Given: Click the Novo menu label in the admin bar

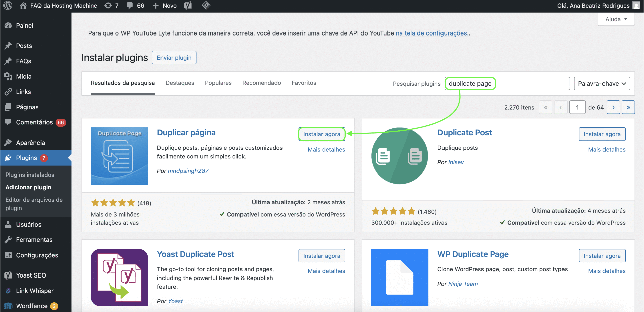Looking at the screenshot, I should tap(170, 6).
